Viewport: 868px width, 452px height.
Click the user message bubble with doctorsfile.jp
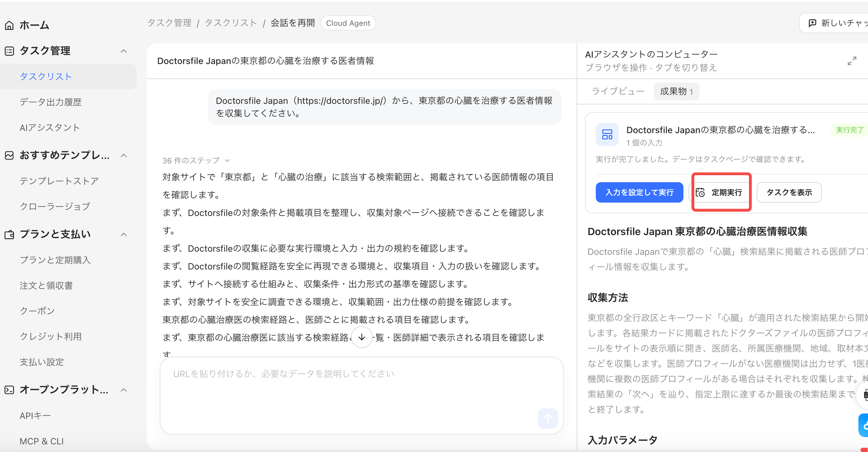point(384,107)
